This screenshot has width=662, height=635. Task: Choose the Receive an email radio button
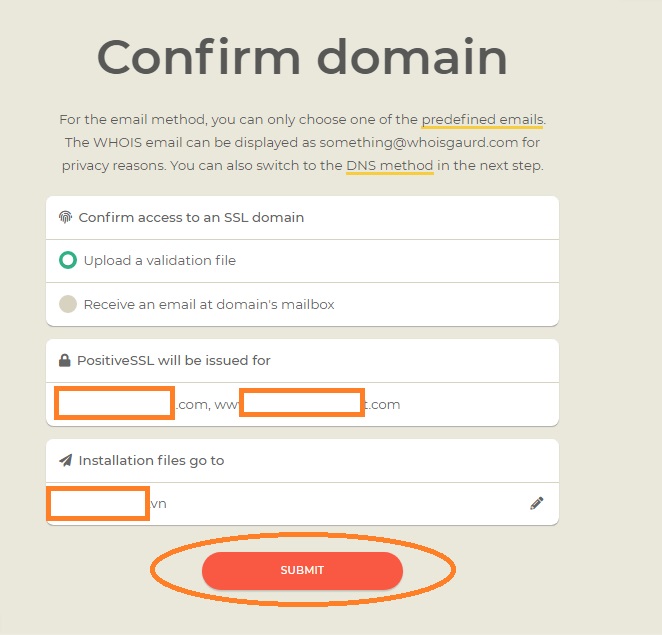[x=68, y=304]
